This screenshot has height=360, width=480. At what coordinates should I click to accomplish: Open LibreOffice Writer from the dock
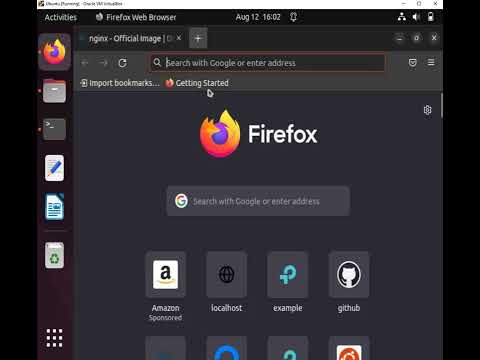[54, 207]
